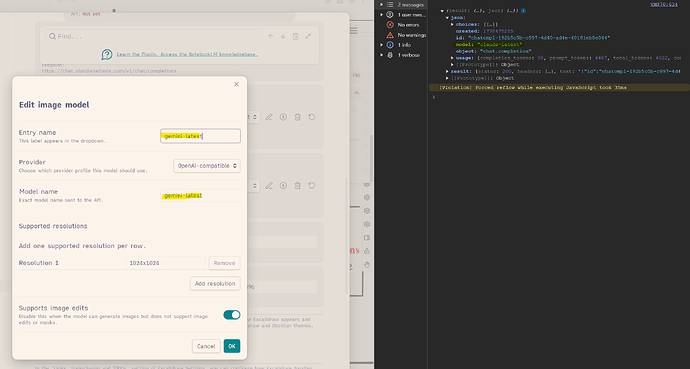Open the model dropdown in lower settings row

(254, 186)
